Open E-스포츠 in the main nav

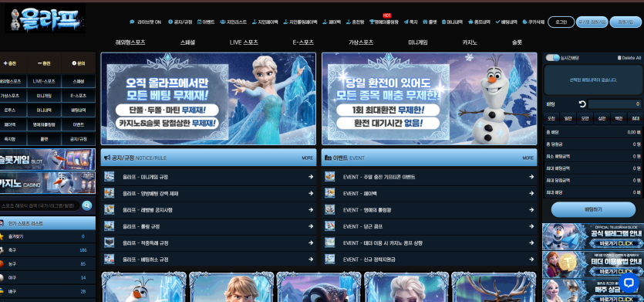303,42
